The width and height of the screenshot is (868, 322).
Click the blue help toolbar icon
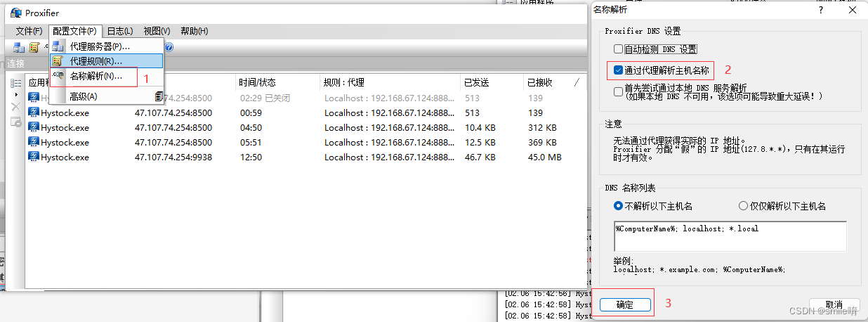(x=169, y=48)
